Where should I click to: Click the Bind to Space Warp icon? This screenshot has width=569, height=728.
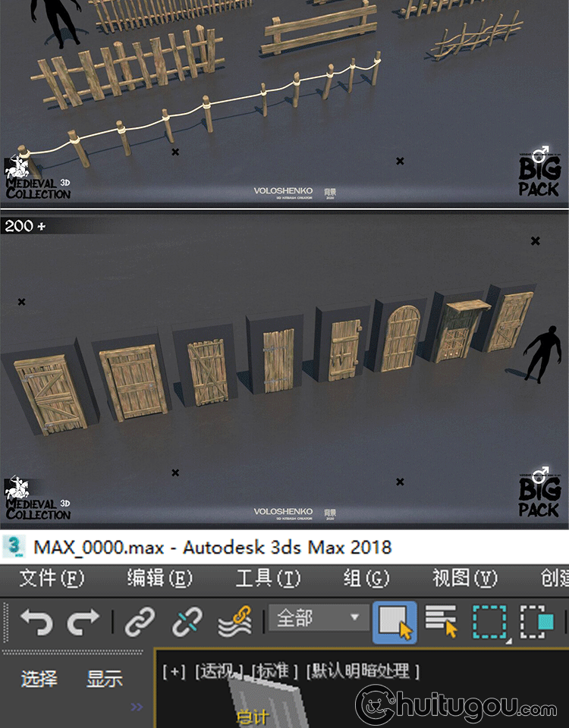[x=234, y=623]
